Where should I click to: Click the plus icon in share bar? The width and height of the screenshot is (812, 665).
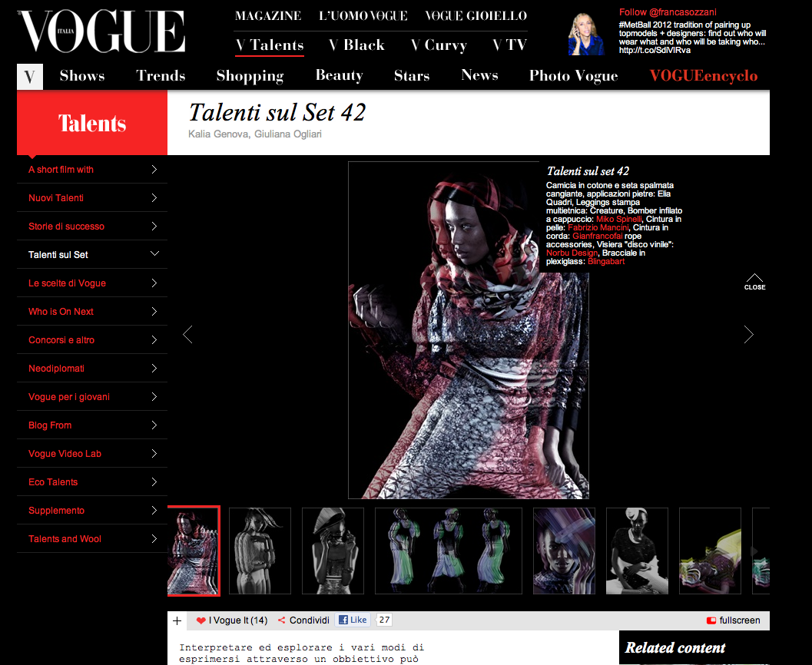[x=177, y=620]
